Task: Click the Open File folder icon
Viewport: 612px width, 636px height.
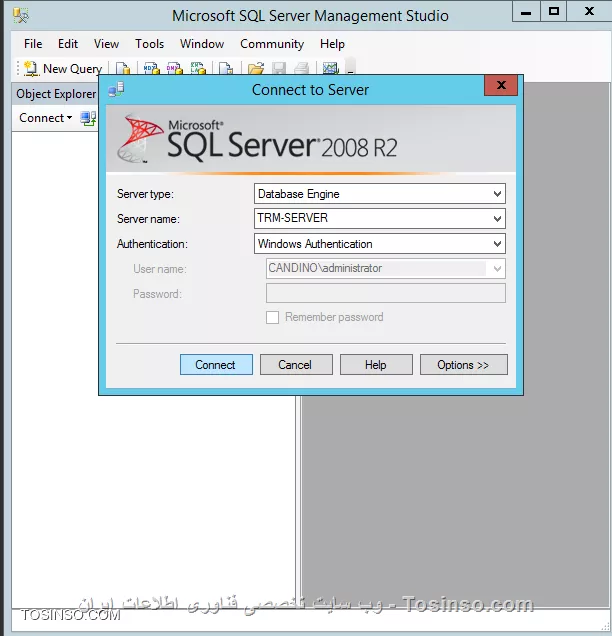Action: (256, 69)
